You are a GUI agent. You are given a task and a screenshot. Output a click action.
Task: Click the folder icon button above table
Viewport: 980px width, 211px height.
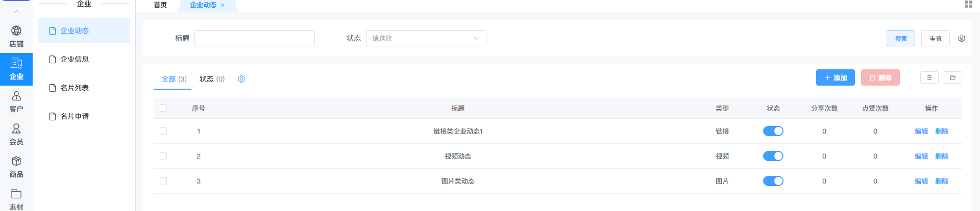pyautogui.click(x=953, y=77)
